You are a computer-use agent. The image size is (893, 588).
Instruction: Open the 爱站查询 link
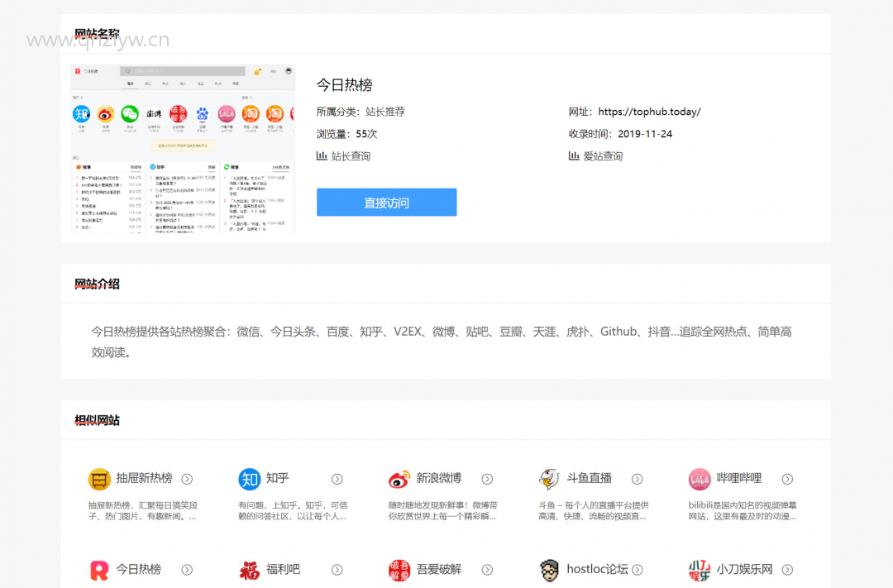(x=603, y=156)
